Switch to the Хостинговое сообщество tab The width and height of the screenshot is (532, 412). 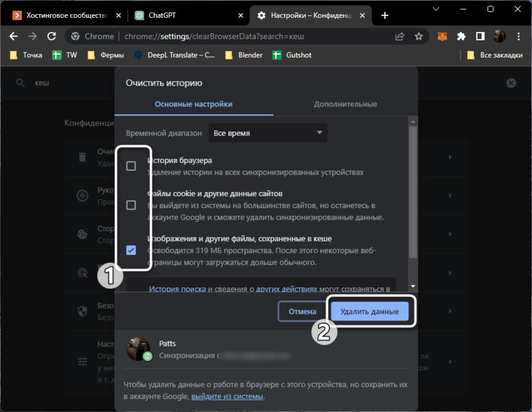pyautogui.click(x=66, y=15)
